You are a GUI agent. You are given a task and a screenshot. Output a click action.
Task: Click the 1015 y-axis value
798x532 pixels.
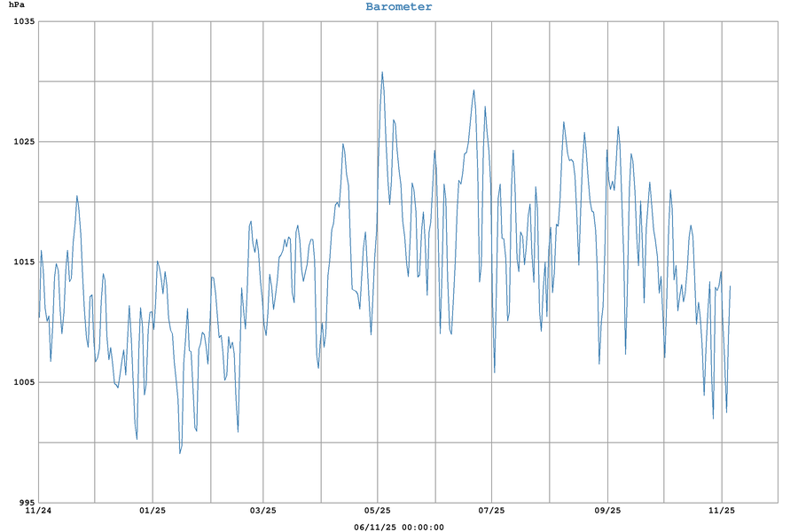click(x=23, y=262)
